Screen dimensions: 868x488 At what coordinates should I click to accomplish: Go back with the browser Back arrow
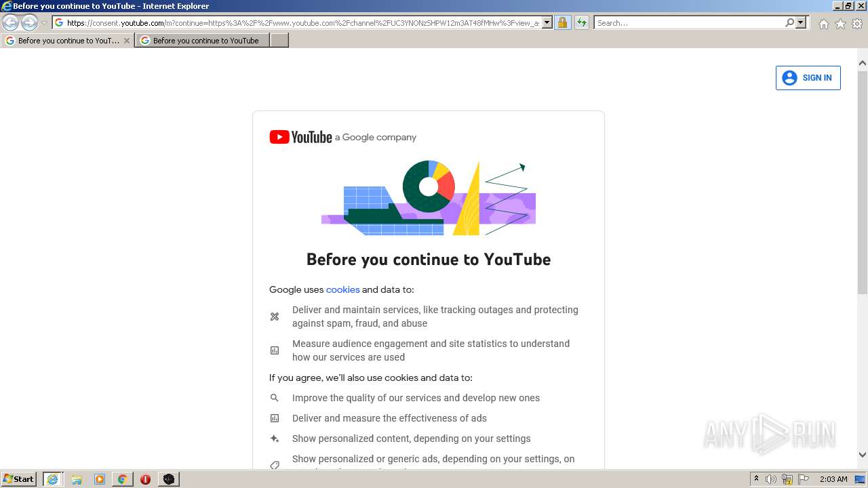(x=11, y=23)
